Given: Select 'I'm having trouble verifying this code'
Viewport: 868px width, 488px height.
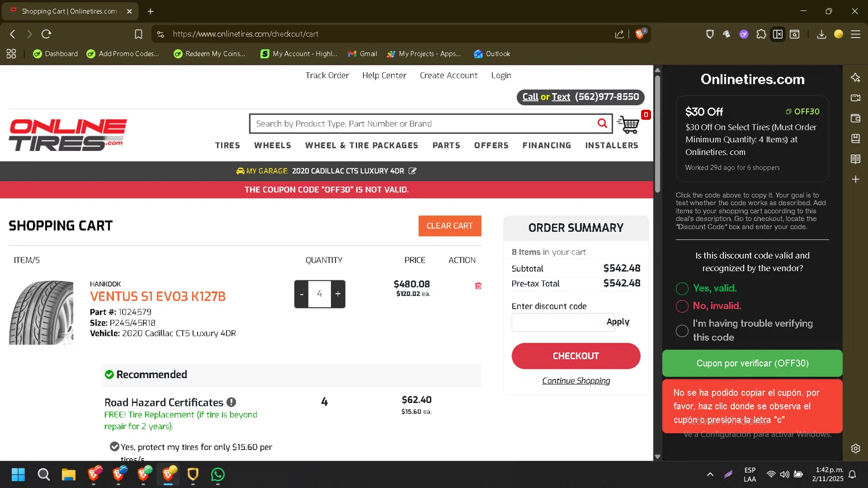Looking at the screenshot, I should click(682, 331).
